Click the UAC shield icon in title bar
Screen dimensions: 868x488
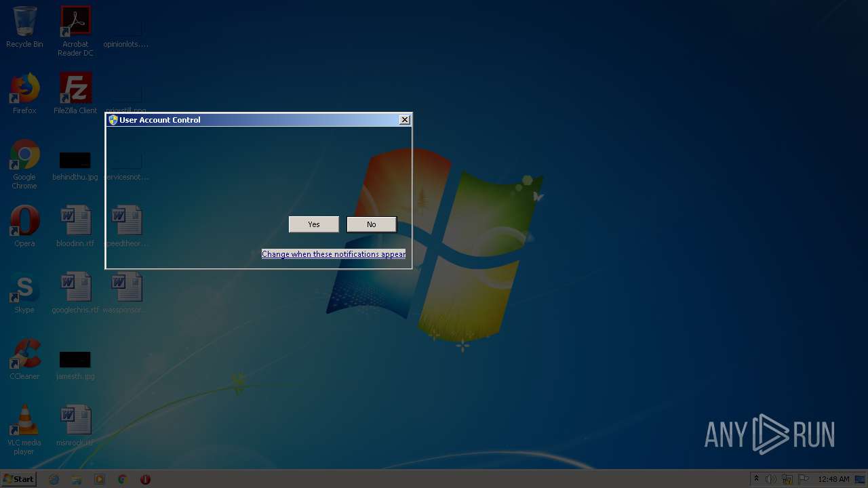tap(113, 120)
